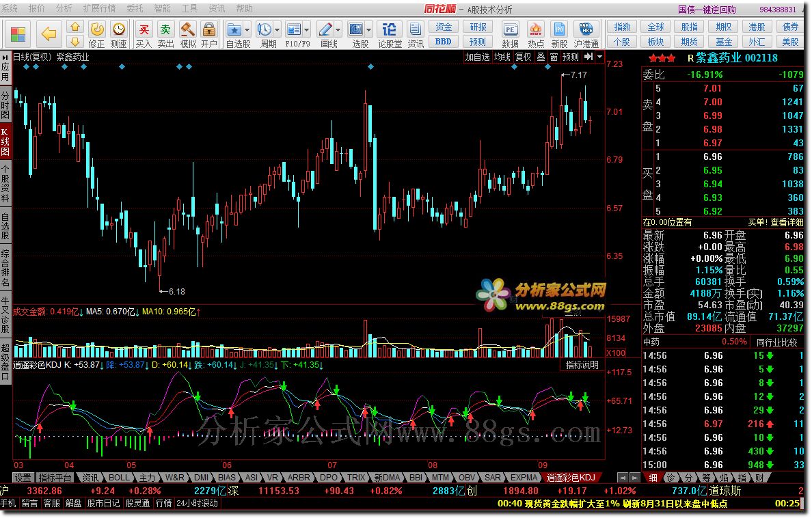Screen dimensions: 812x518
Task: Click the left scroll arrow by indicator tabs
Action: pyautogui.click(x=623, y=478)
